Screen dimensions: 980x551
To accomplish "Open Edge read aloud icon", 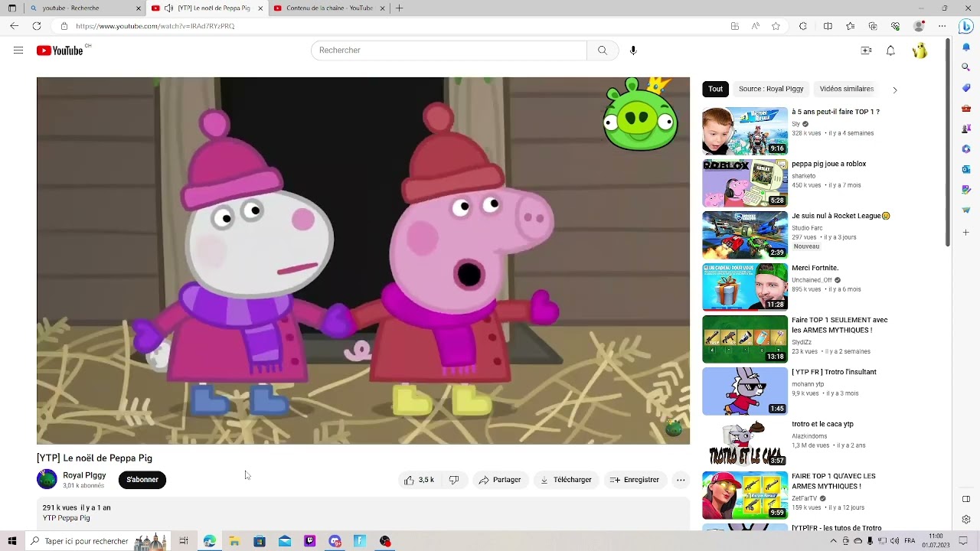I will 756,26.
